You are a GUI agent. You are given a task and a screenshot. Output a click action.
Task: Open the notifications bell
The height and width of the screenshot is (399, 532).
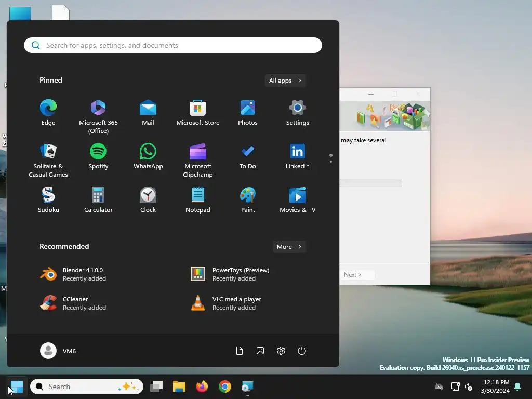pyautogui.click(x=518, y=387)
